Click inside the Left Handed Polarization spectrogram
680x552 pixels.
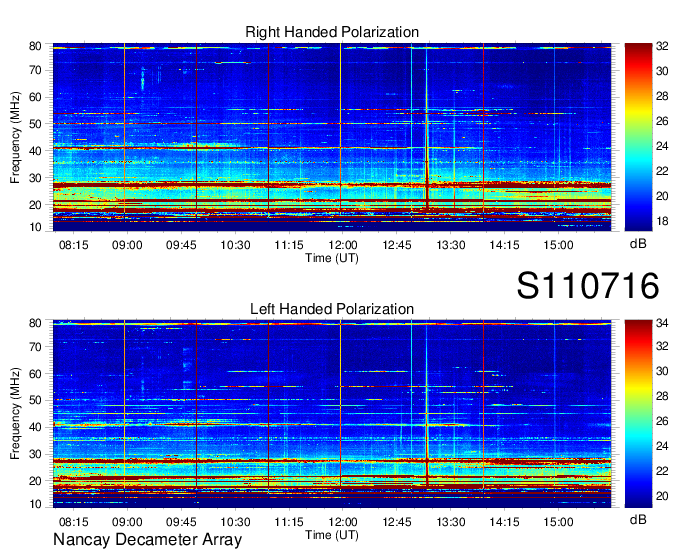pyautogui.click(x=332, y=414)
